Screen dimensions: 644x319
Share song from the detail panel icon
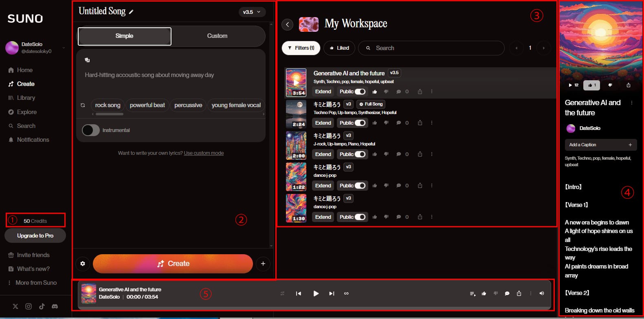pos(629,85)
